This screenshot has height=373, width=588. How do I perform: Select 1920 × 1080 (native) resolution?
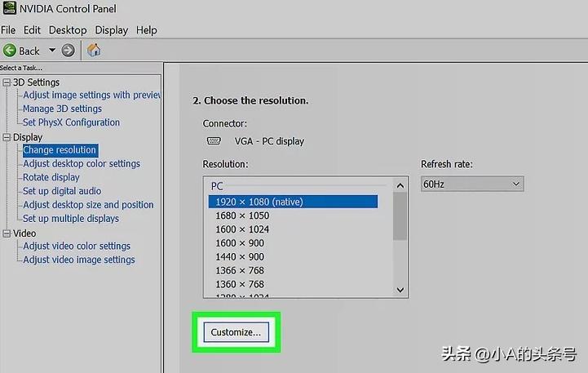tap(293, 202)
